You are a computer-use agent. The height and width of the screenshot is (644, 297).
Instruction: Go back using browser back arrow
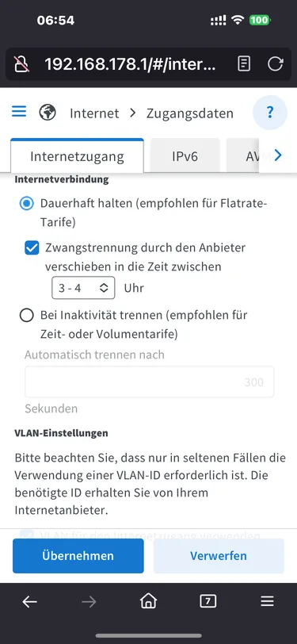[29, 602]
